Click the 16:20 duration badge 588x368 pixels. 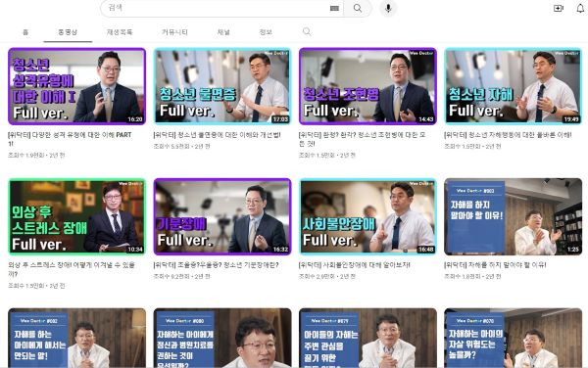coord(135,119)
